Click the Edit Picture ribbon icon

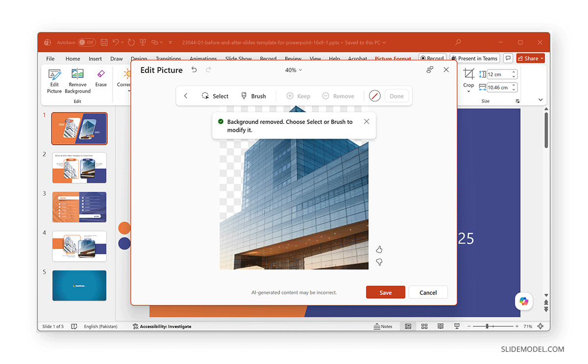click(54, 81)
